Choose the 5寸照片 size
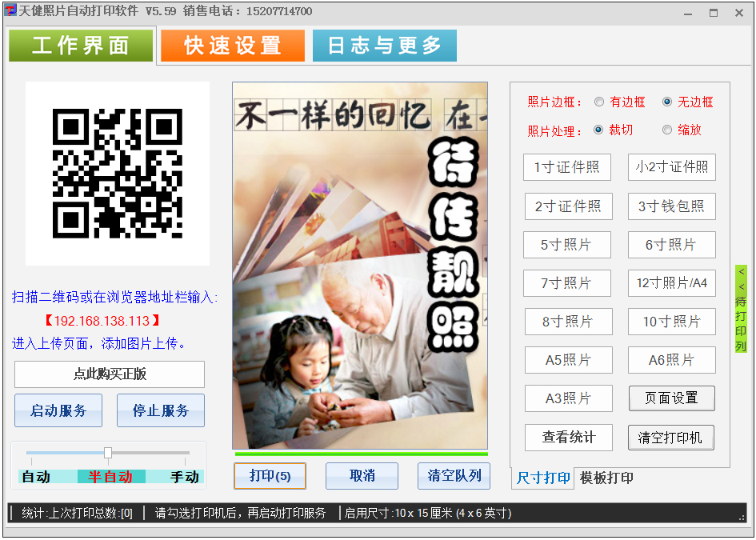The image size is (756, 540). [567, 245]
